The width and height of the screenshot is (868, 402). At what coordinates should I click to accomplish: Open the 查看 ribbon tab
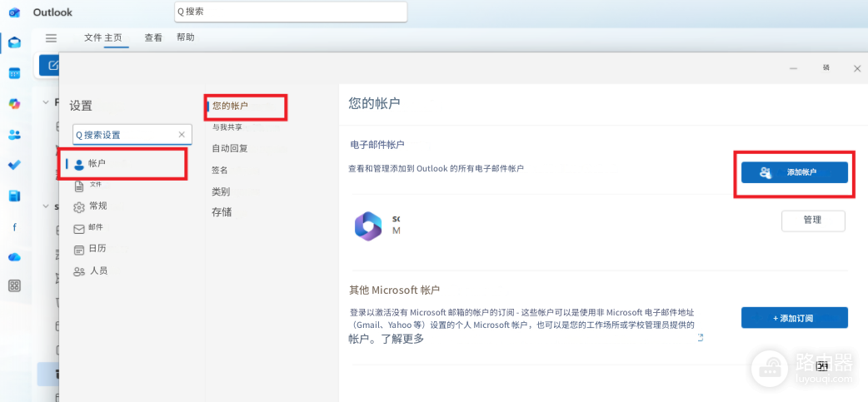(x=153, y=37)
